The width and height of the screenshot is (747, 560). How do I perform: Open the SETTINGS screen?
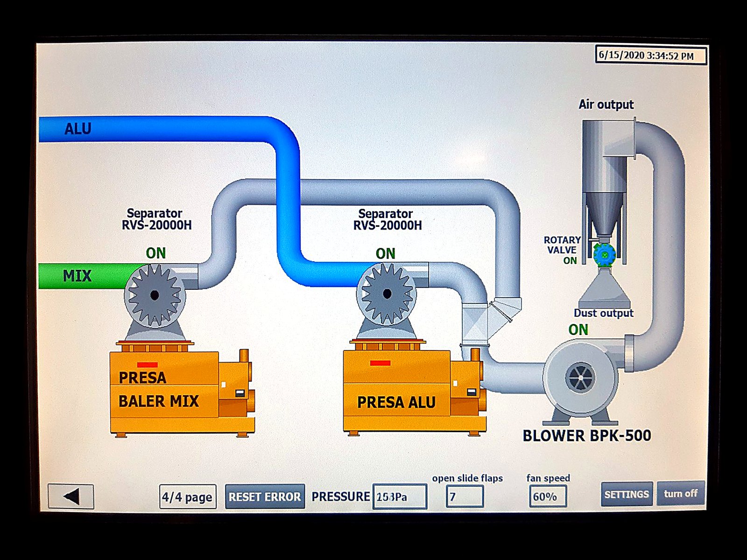[x=627, y=494]
